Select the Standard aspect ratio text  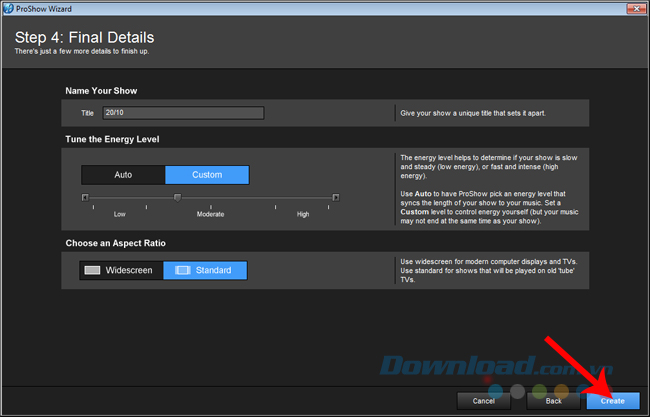point(213,270)
